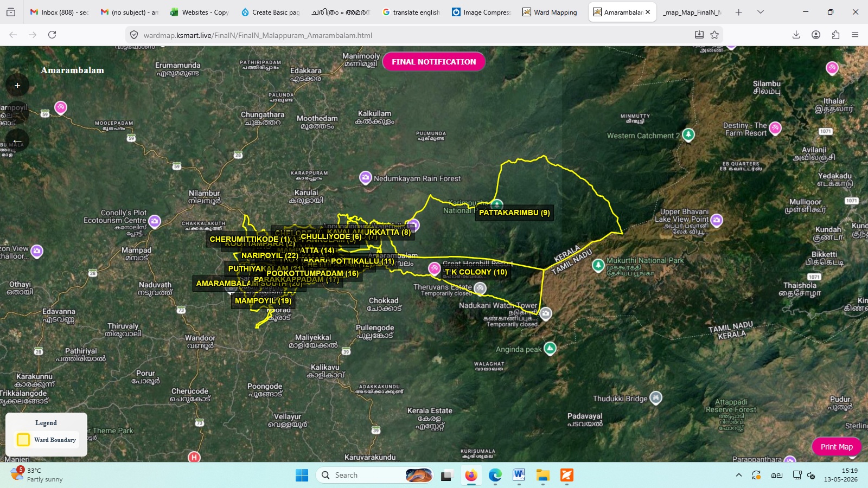Open the Firefox application menu
The height and width of the screenshot is (488, 868).
(855, 35)
